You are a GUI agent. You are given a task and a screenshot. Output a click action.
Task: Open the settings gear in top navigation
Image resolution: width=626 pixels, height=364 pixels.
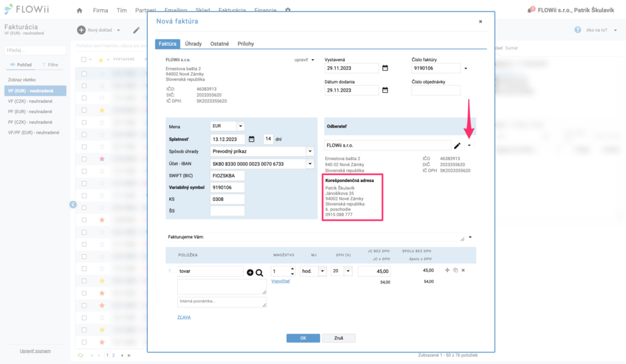click(288, 10)
